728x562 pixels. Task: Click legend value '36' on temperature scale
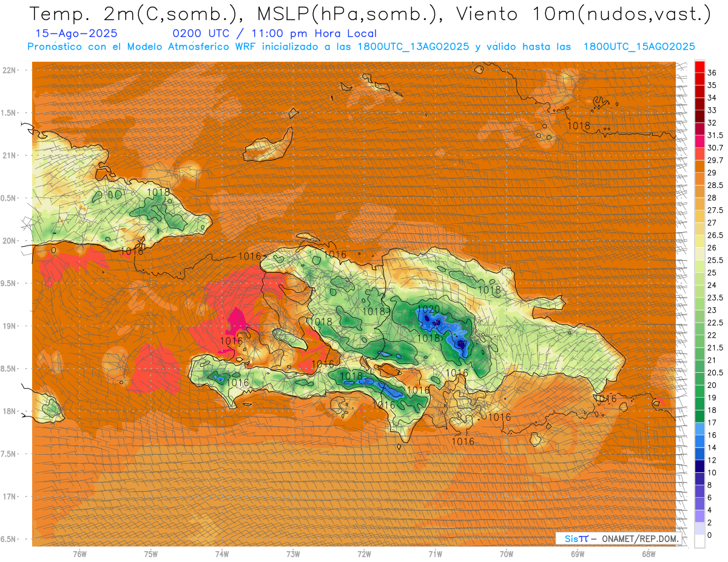pos(712,73)
